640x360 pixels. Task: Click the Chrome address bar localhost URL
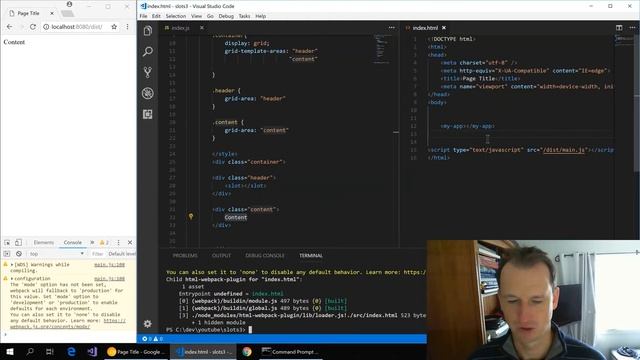77,27
